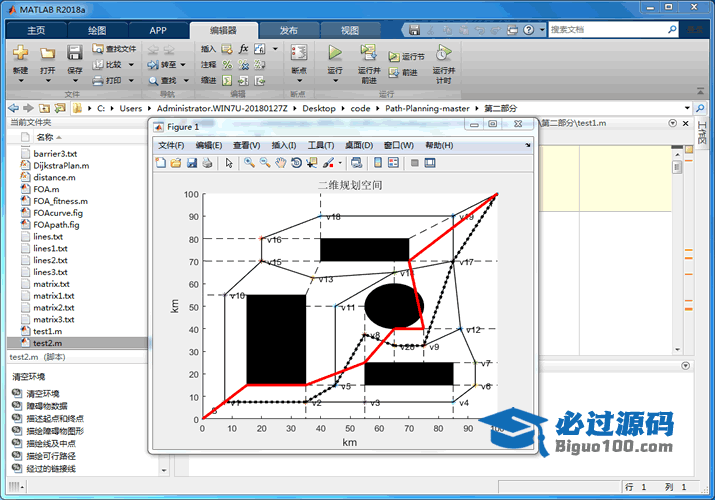Click the Dock Figure arrow in the Figure 1 menu bar

tap(528, 145)
